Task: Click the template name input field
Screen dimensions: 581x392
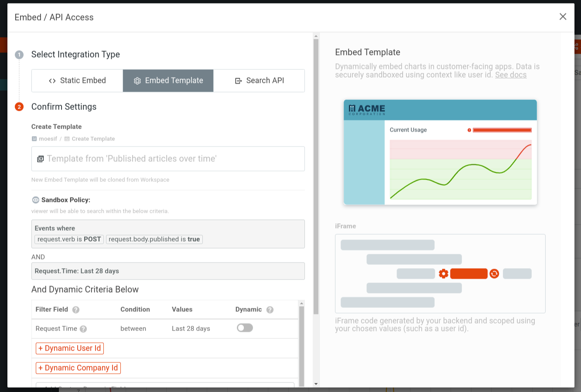Action: (168, 159)
